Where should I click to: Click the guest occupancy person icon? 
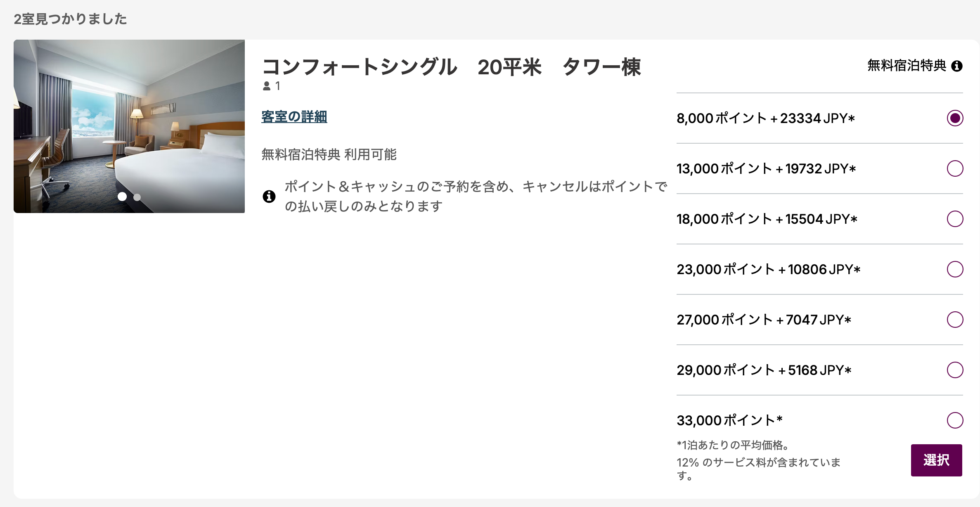[x=267, y=86]
